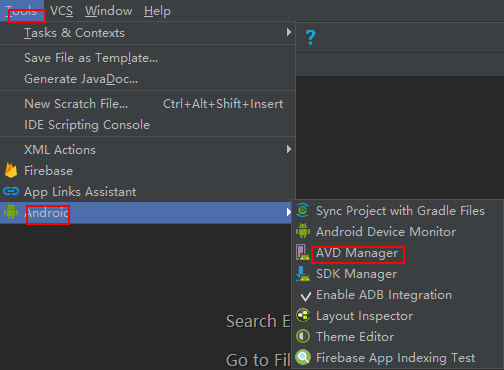Click the green Android robot icon in Tools menu
Image resolution: width=504 pixels, height=370 pixels.
(11, 212)
